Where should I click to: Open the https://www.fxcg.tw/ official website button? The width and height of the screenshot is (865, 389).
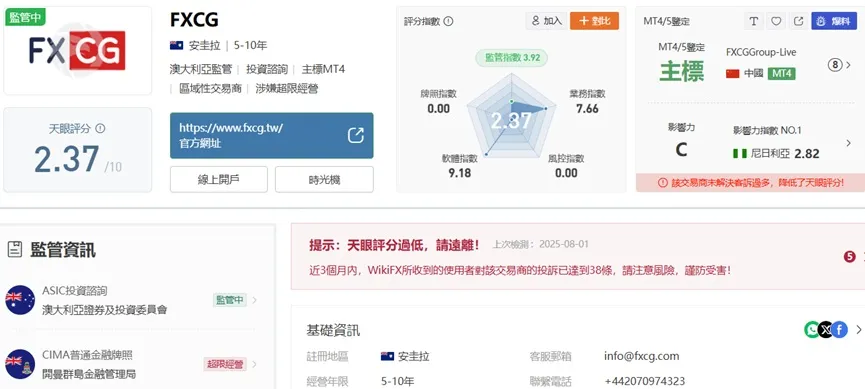[271, 136]
